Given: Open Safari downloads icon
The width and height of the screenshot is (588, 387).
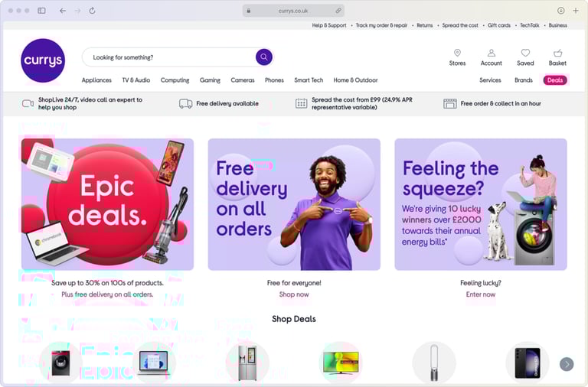Looking at the screenshot, I should point(560,11).
